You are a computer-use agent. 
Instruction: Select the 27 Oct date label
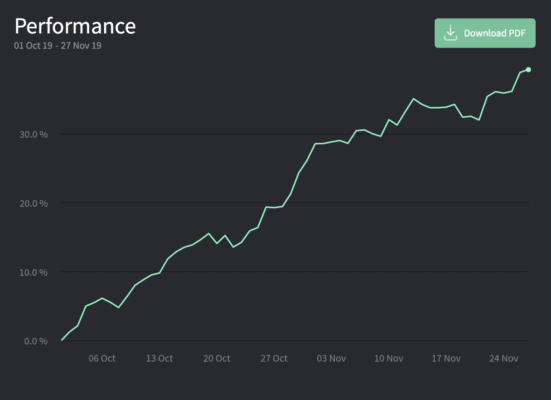coord(274,358)
